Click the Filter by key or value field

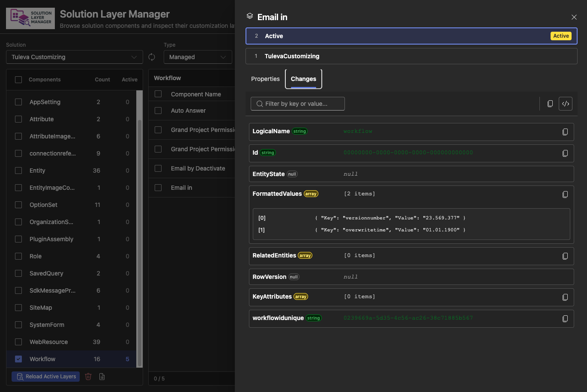(298, 104)
